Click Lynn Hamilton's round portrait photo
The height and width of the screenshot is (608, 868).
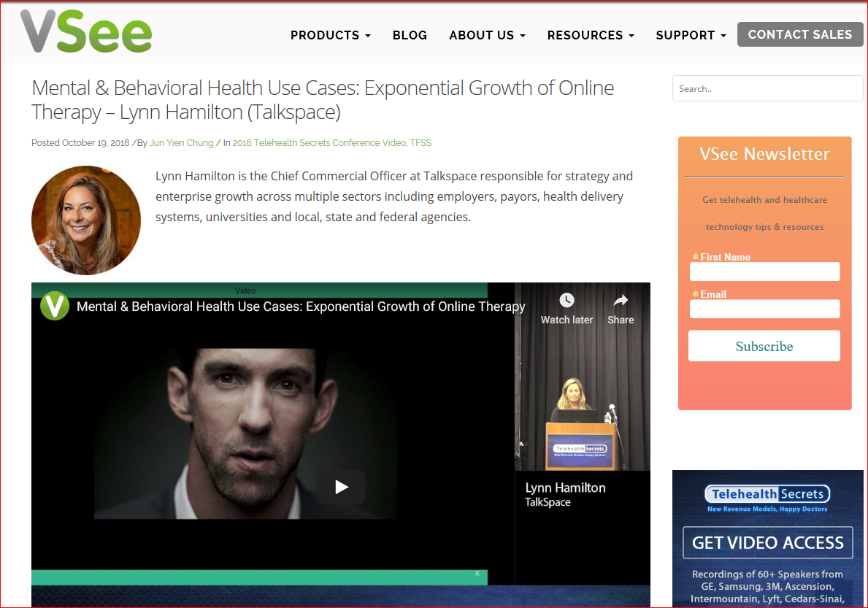click(x=86, y=220)
